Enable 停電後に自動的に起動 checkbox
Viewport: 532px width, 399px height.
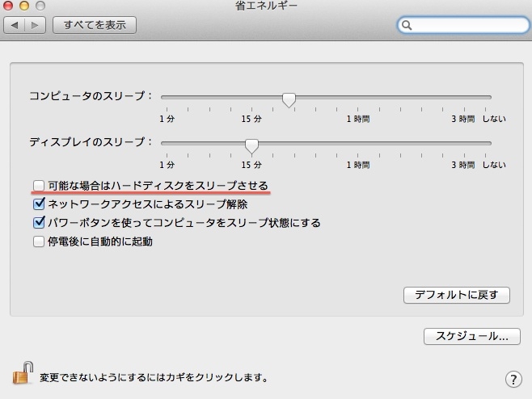39,241
